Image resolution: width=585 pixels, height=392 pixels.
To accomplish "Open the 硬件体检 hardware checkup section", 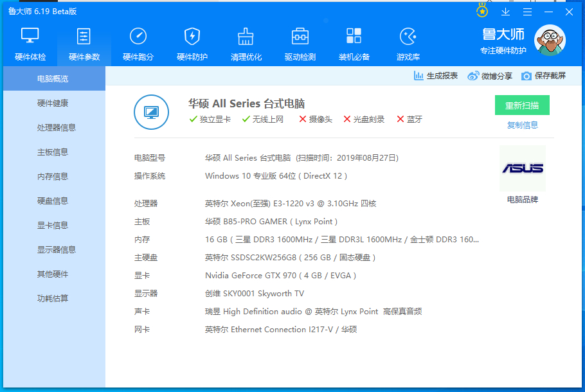I will pos(30,44).
